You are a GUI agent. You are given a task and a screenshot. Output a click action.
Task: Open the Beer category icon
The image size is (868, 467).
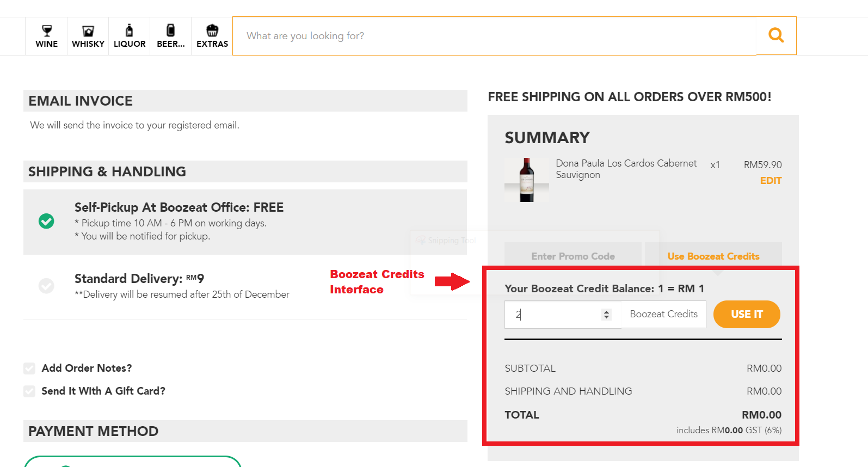point(171,30)
